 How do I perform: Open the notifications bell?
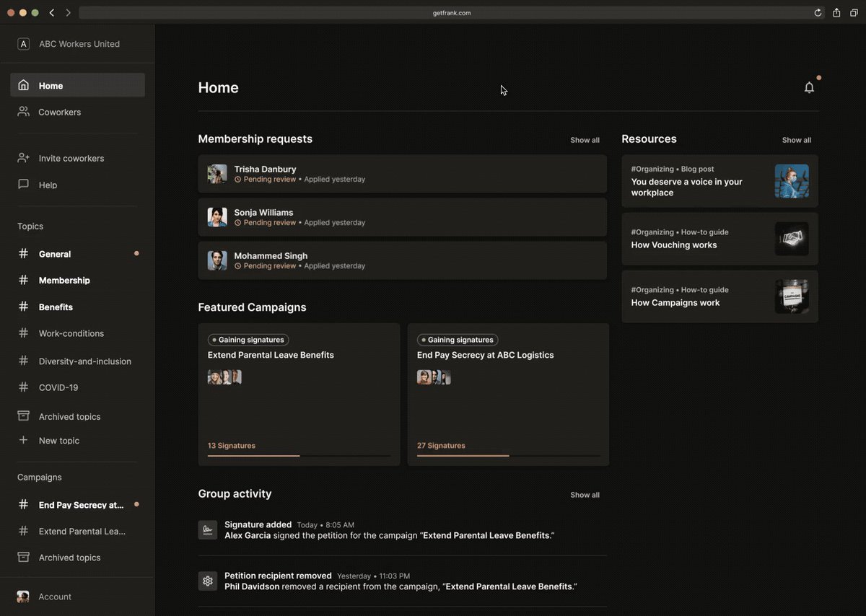click(x=809, y=87)
